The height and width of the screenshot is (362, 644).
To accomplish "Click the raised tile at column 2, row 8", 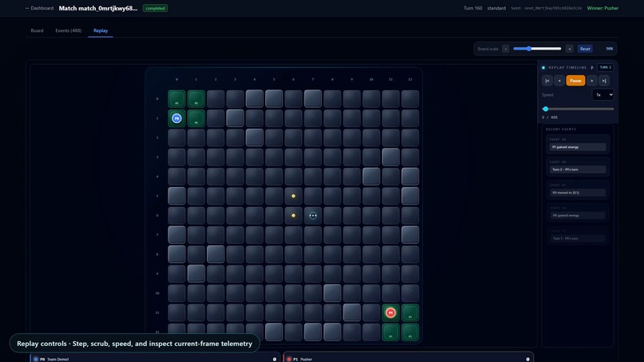I will (215, 254).
